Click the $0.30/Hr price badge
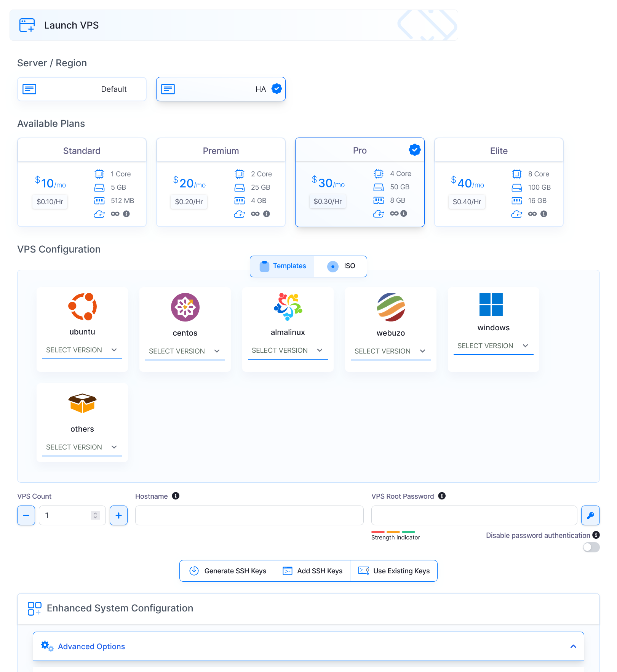This screenshot has width=617, height=672. (x=328, y=201)
